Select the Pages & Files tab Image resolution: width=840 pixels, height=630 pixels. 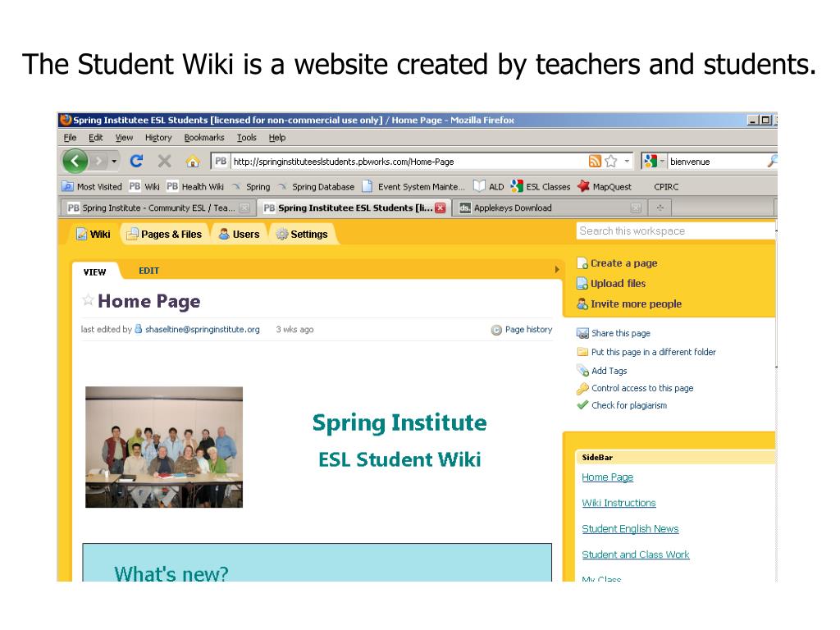click(x=164, y=234)
